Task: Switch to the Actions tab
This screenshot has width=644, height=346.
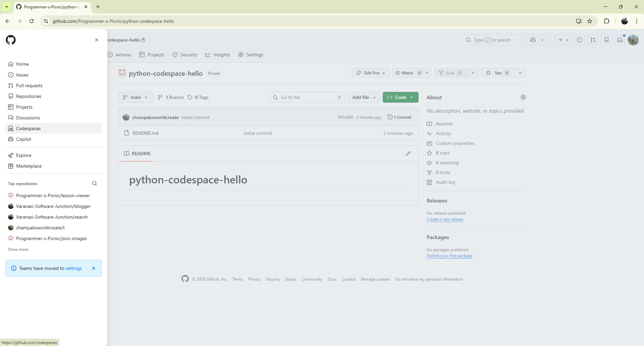Action: click(120, 55)
